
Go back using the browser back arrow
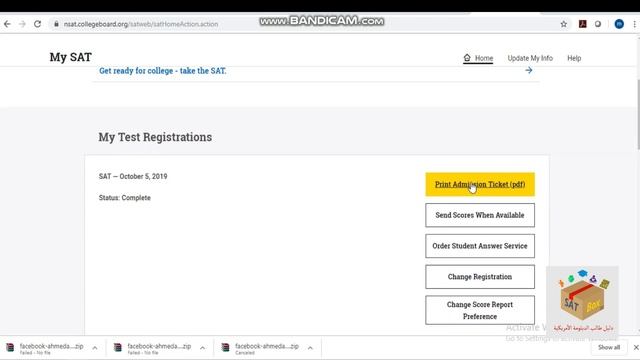click(x=7, y=24)
